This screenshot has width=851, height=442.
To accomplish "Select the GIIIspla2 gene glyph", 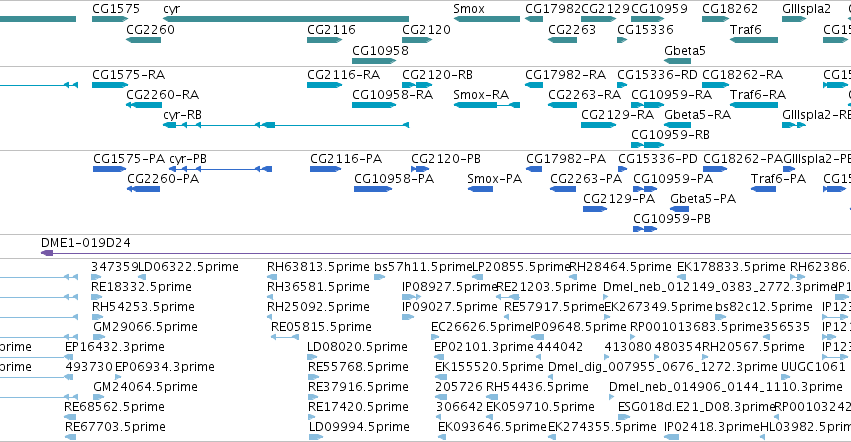I will 794,19.
